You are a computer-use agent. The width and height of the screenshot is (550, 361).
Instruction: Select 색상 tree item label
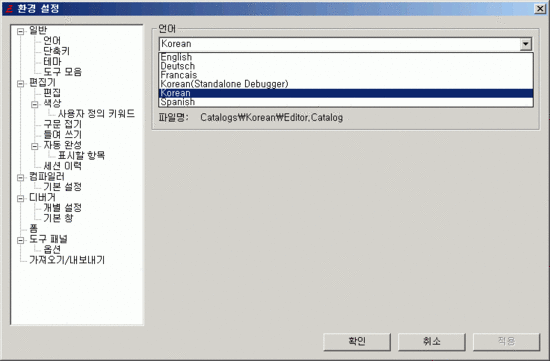tap(52, 103)
